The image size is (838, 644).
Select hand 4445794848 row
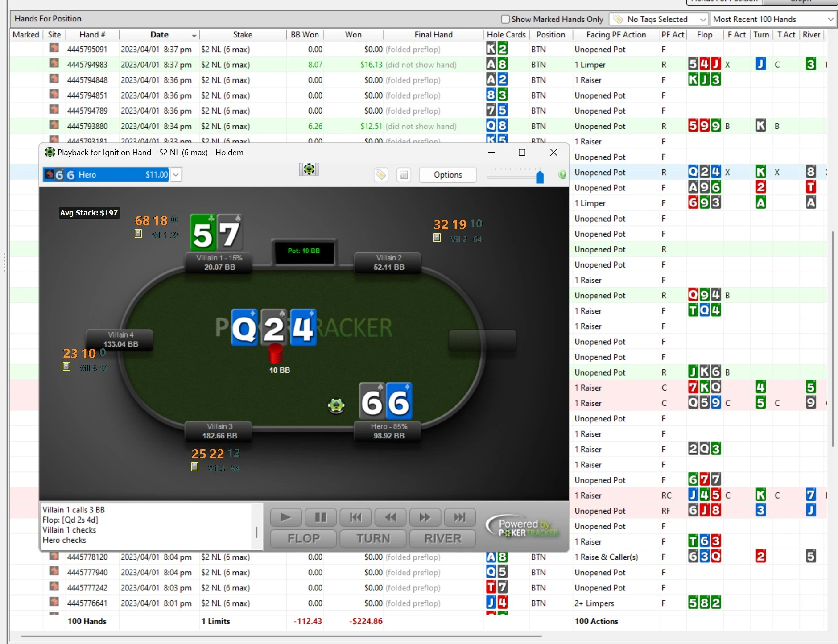click(418, 80)
